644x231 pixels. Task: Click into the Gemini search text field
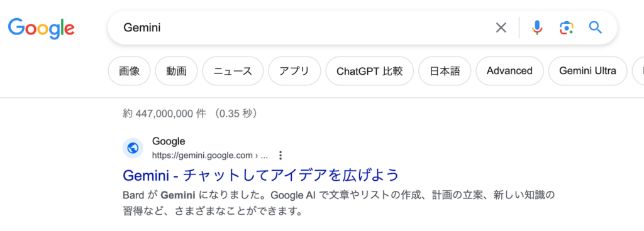coord(304,28)
